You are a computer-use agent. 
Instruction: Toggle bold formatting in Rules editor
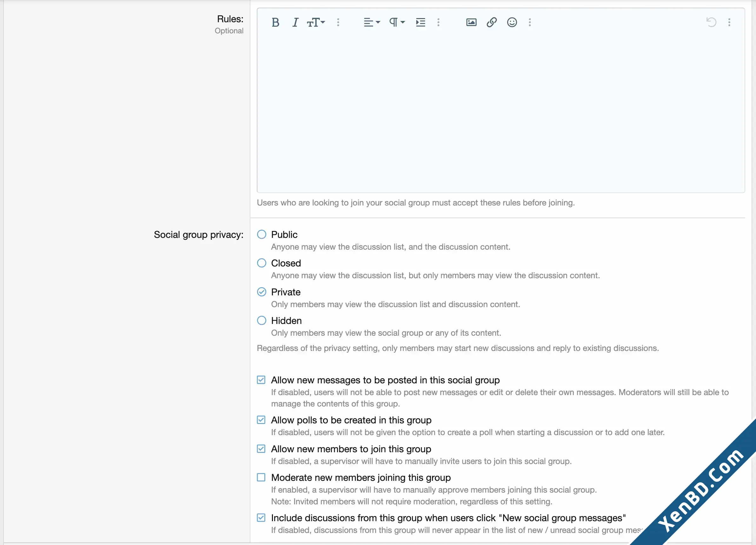(x=275, y=22)
